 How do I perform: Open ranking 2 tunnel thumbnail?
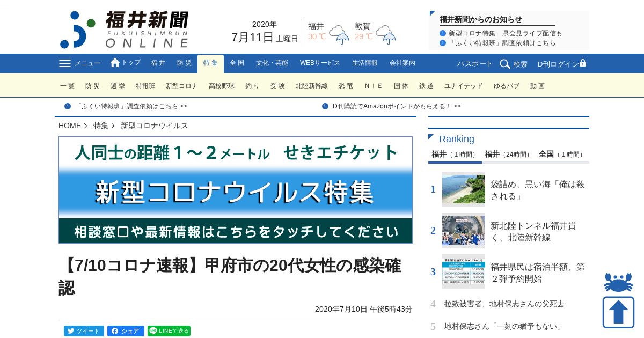tap(464, 230)
